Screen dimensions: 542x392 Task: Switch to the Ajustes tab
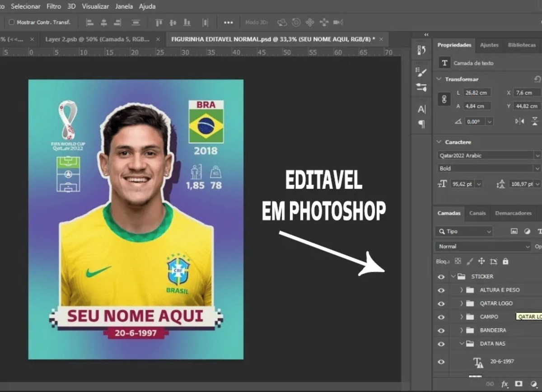(x=489, y=45)
